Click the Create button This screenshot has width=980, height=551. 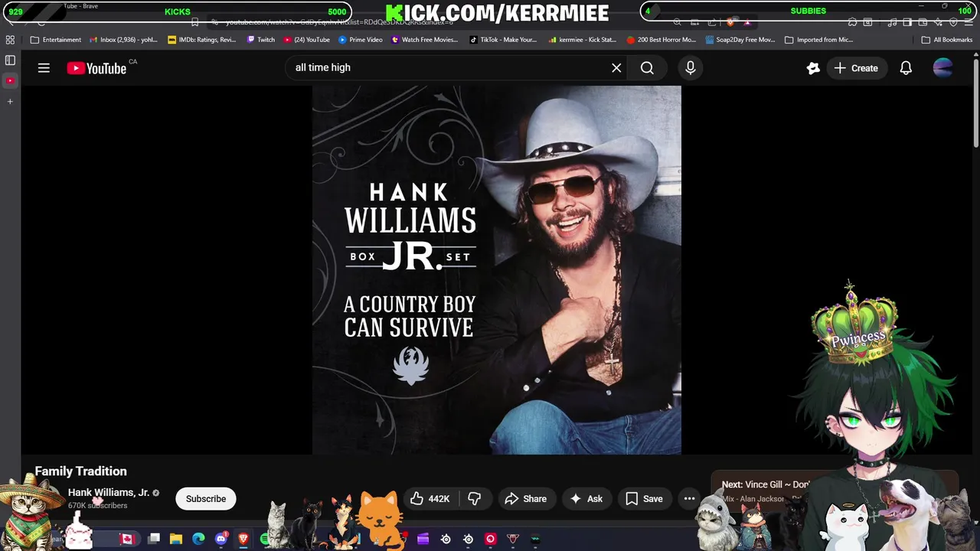pyautogui.click(x=856, y=68)
